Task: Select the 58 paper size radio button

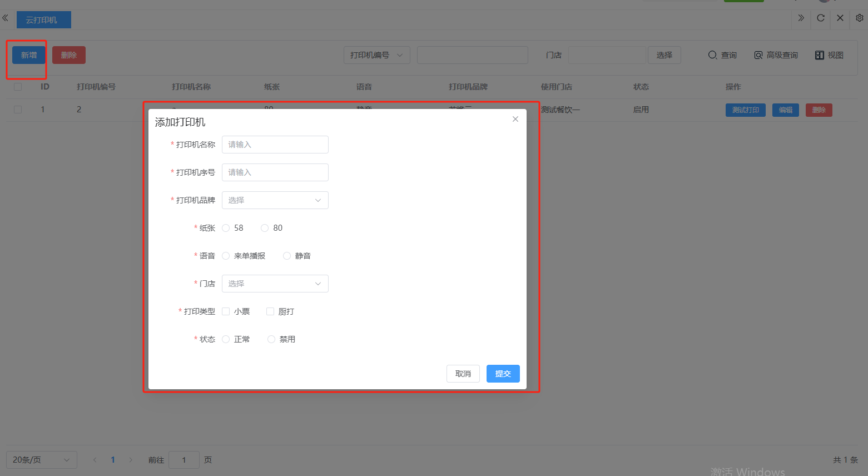Action: pyautogui.click(x=226, y=228)
